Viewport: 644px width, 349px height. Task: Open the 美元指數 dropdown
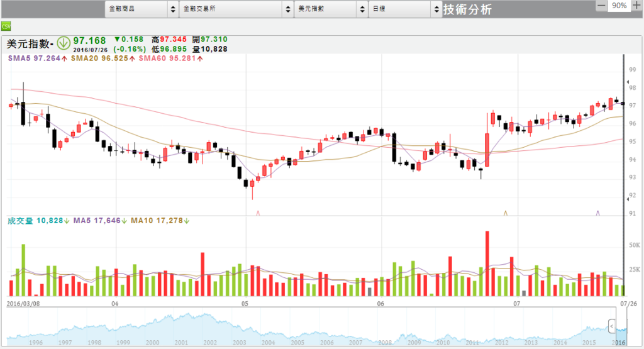click(x=331, y=9)
